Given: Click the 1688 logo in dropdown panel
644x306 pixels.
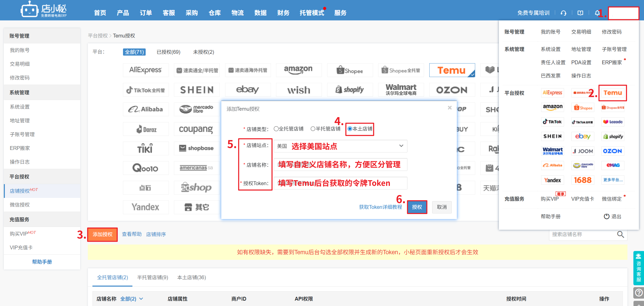Looking at the screenshot, I should click(x=582, y=180).
